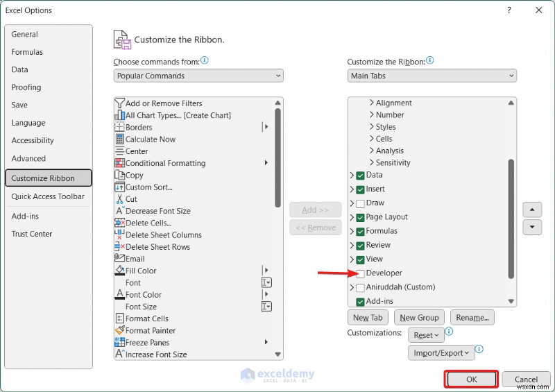Click the All Chart Types chart icon

pos(119,115)
